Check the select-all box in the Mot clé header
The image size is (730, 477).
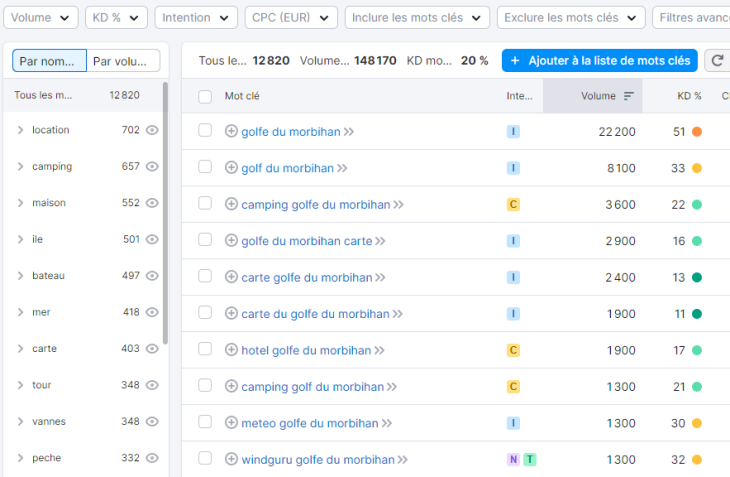205,96
